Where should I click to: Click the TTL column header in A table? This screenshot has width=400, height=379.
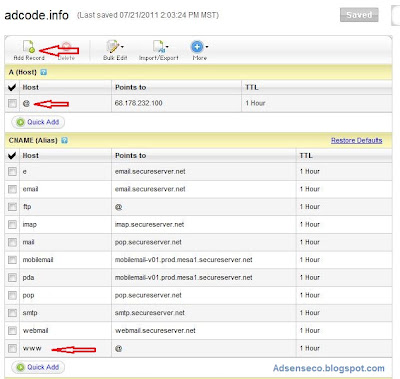[251, 87]
